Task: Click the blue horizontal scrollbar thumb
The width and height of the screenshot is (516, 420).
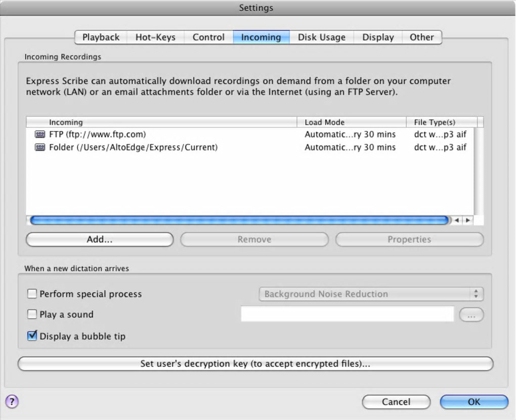Action: click(239, 220)
